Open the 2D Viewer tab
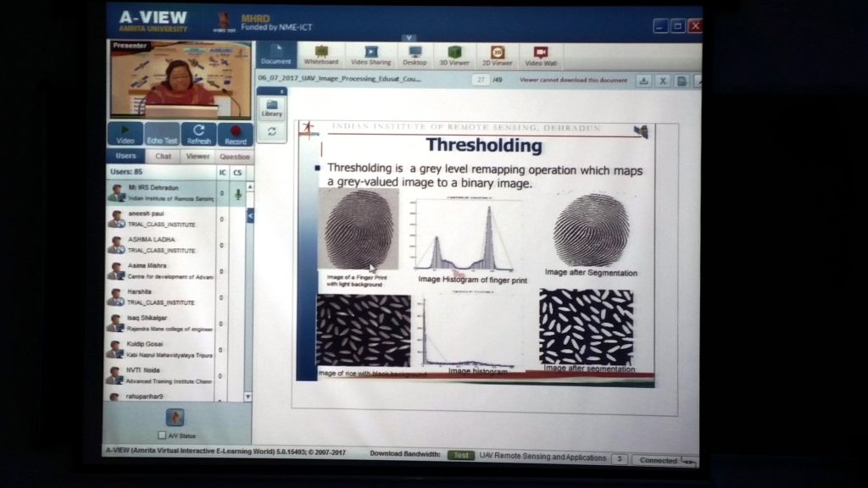Image resolution: width=868 pixels, height=488 pixels. tap(497, 55)
